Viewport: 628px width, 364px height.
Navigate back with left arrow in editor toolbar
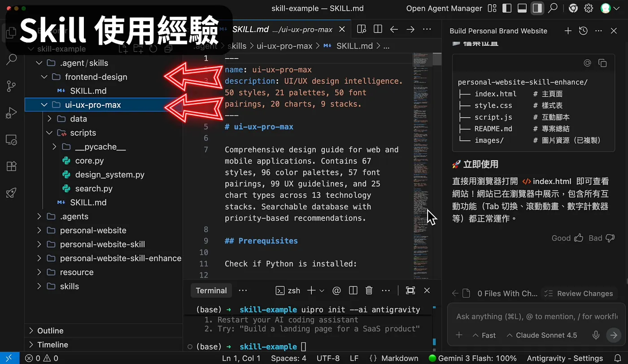pyautogui.click(x=394, y=29)
